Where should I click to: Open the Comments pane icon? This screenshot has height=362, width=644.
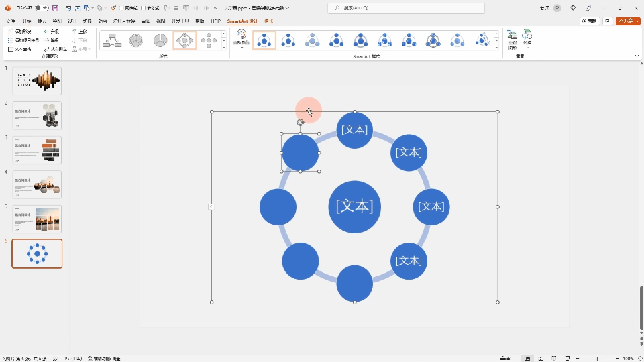point(608,21)
